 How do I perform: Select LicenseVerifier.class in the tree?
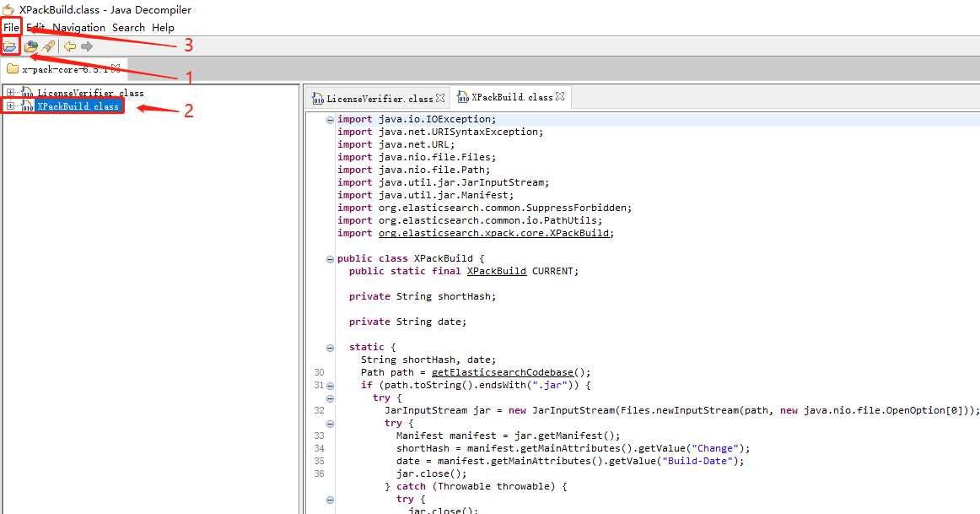pos(90,93)
